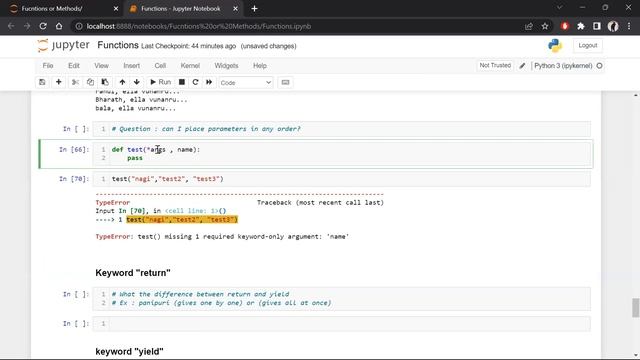Cut selected cells with scissors icon
This screenshot has width=640, height=360.
point(75,82)
